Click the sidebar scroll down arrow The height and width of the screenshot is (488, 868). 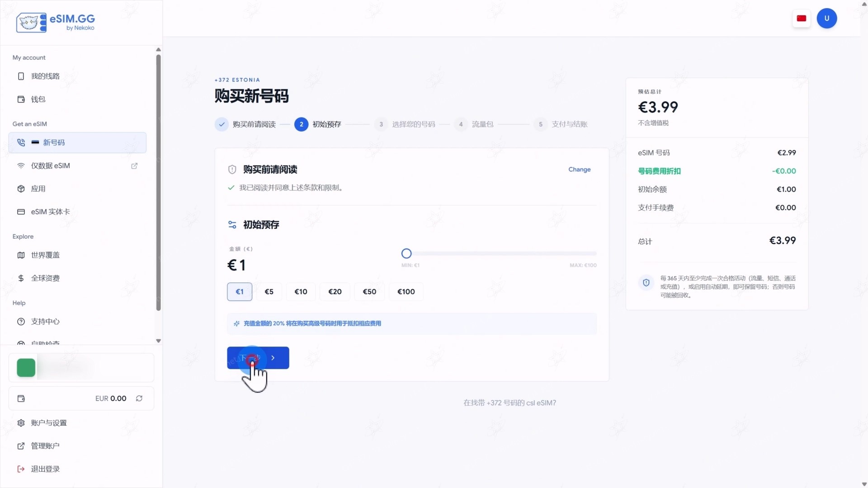(158, 341)
